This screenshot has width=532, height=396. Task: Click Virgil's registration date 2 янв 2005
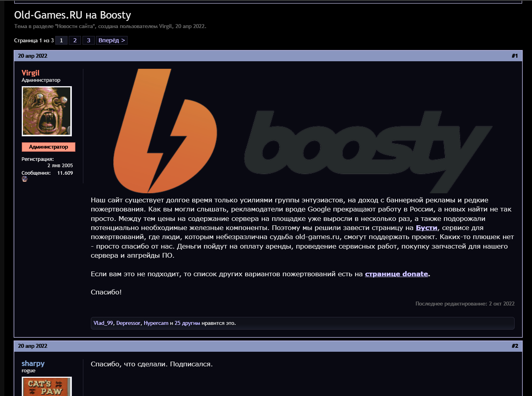(x=60, y=166)
